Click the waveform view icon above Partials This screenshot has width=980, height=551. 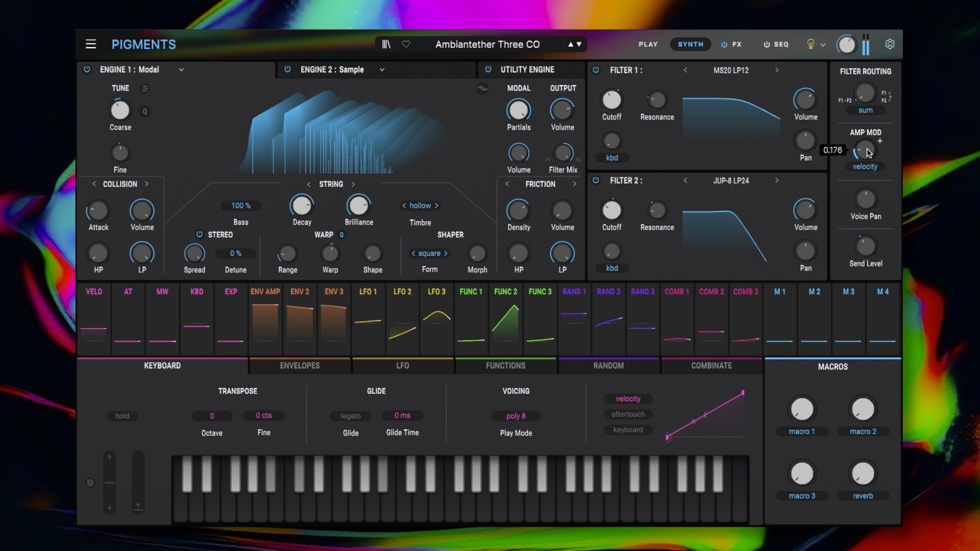pos(482,88)
